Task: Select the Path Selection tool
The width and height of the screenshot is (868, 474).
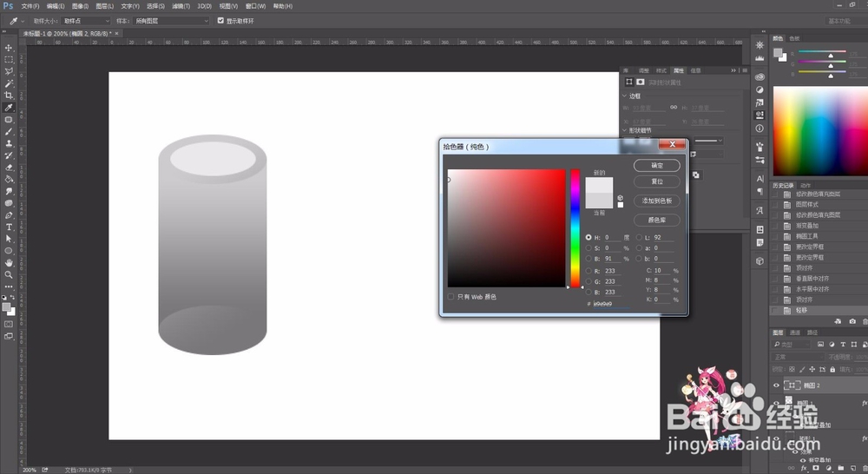Action: 9,239
